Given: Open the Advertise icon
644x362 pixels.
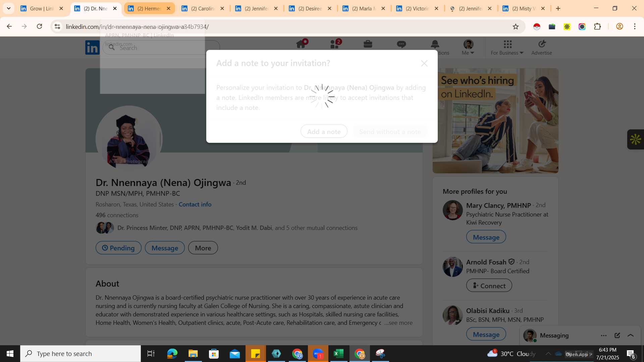Looking at the screenshot, I should coord(542,47).
